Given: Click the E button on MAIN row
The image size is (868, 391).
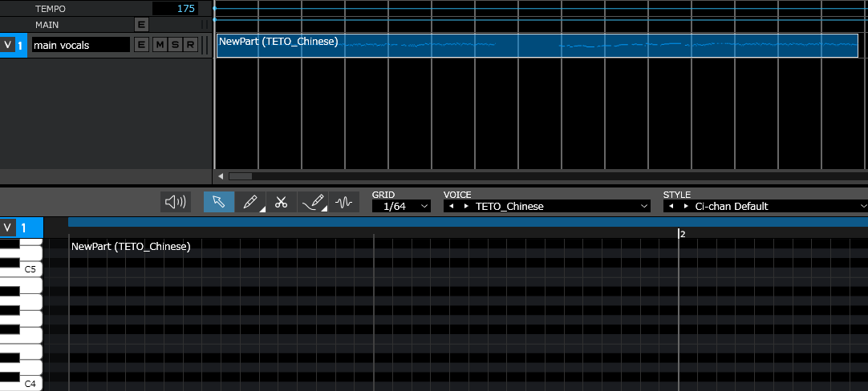Looking at the screenshot, I should (142, 25).
